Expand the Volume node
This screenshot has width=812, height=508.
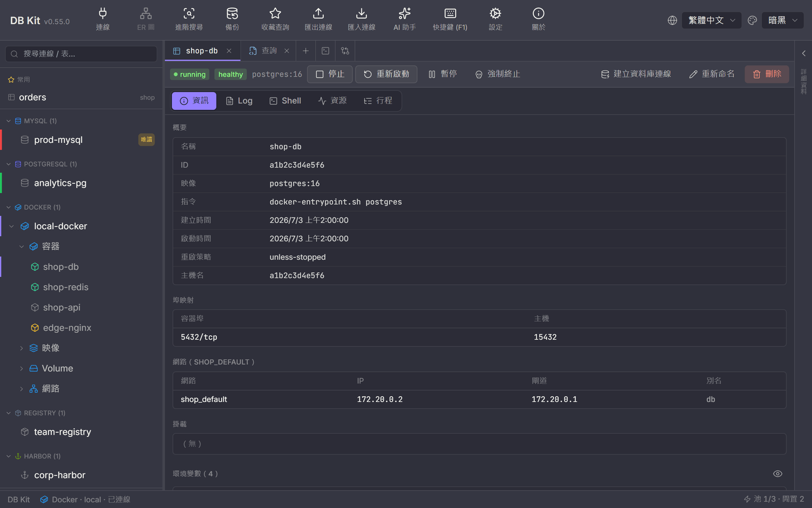click(21, 368)
